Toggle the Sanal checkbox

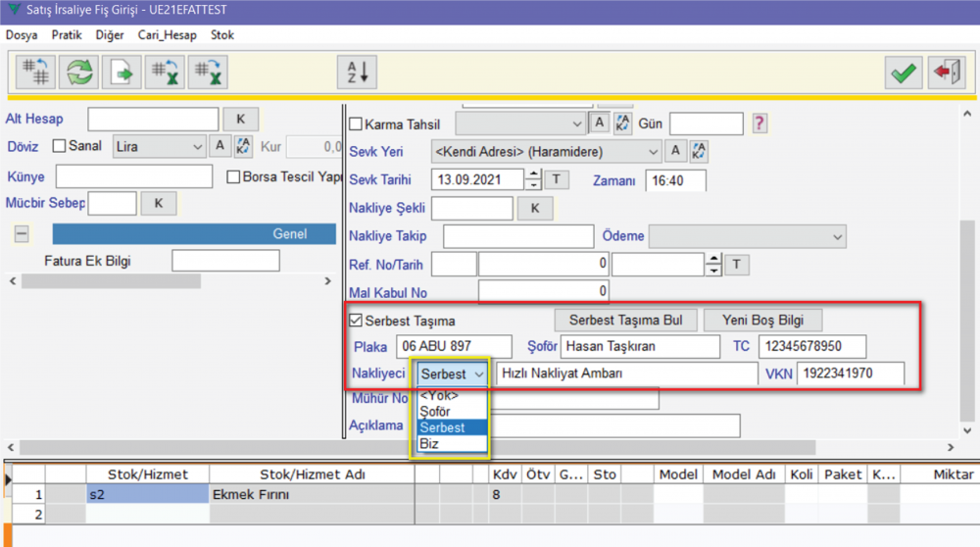click(x=59, y=147)
